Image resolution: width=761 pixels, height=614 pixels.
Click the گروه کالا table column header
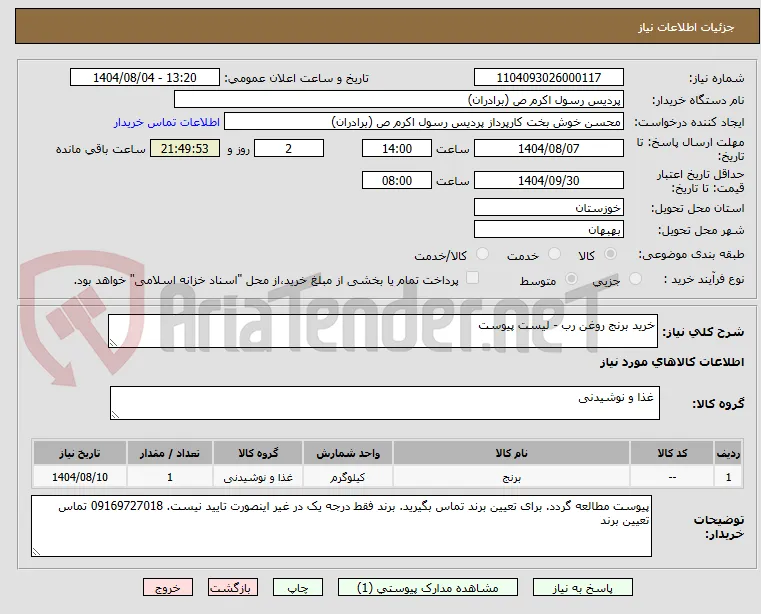(x=258, y=453)
